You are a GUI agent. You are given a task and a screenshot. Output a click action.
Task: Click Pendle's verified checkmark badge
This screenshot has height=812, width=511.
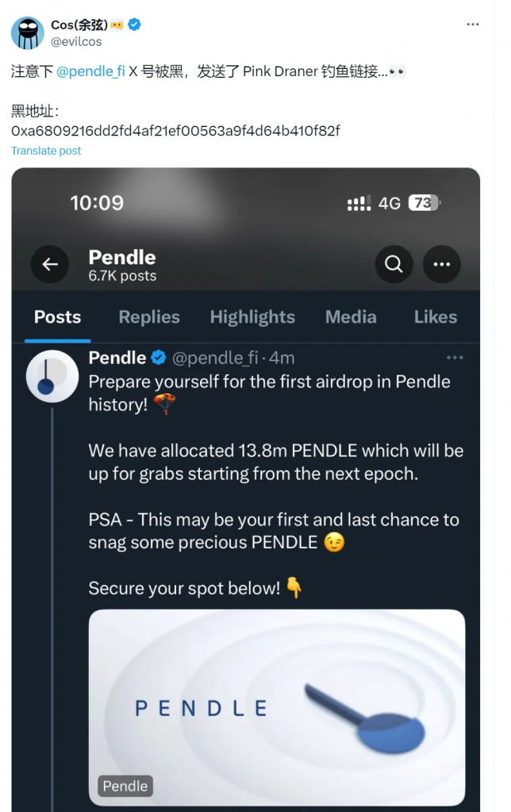(x=159, y=358)
